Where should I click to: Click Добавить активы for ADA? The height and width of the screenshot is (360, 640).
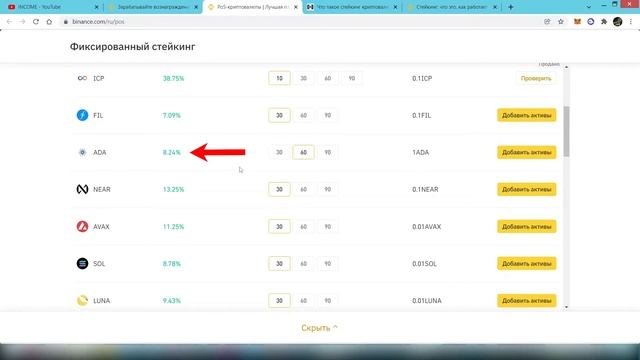pyautogui.click(x=527, y=152)
